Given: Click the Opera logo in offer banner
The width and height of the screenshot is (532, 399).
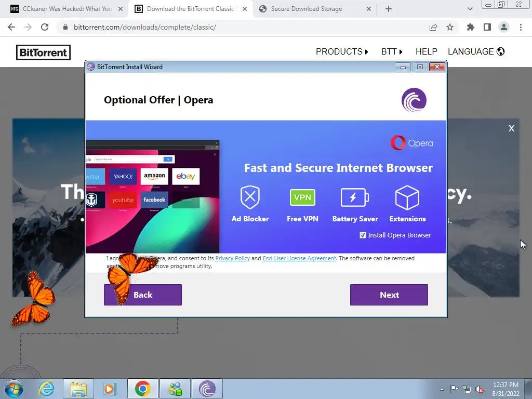Looking at the screenshot, I should [411, 143].
